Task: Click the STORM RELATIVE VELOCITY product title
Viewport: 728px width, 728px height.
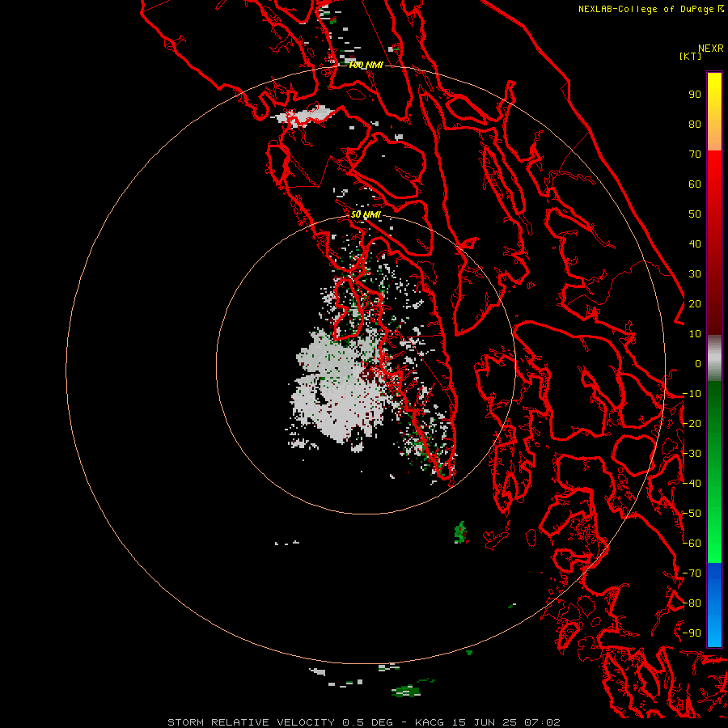Action: pyautogui.click(x=251, y=722)
